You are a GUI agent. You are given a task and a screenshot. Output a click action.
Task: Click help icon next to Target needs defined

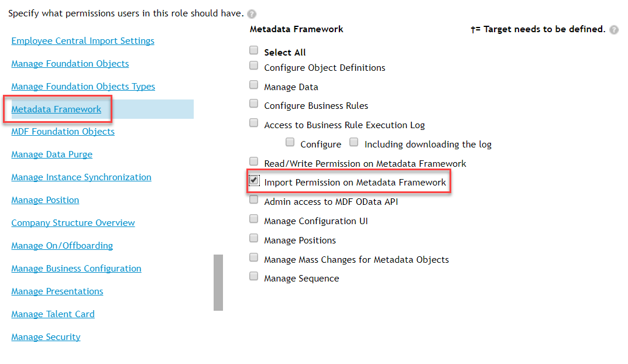613,30
